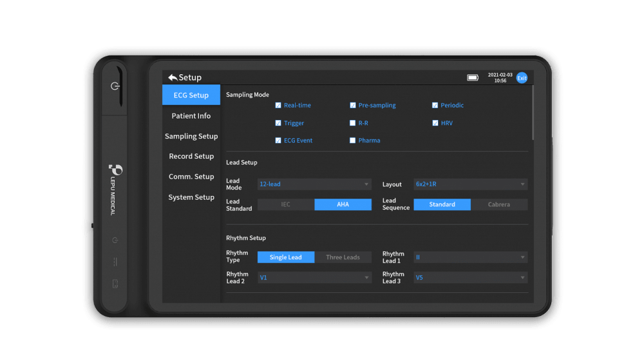Image resolution: width=644 pixels, height=363 pixels.
Task: Enable the R-R sampling checkbox
Action: pyautogui.click(x=352, y=123)
